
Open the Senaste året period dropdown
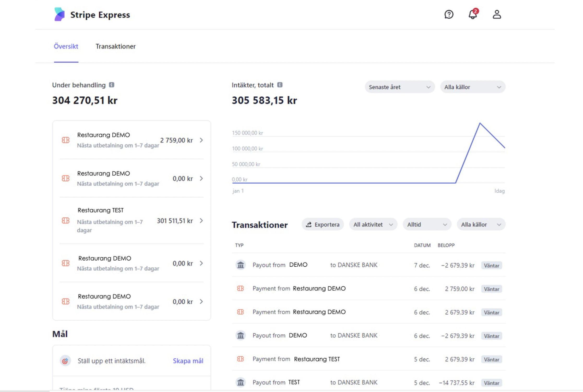(x=400, y=87)
